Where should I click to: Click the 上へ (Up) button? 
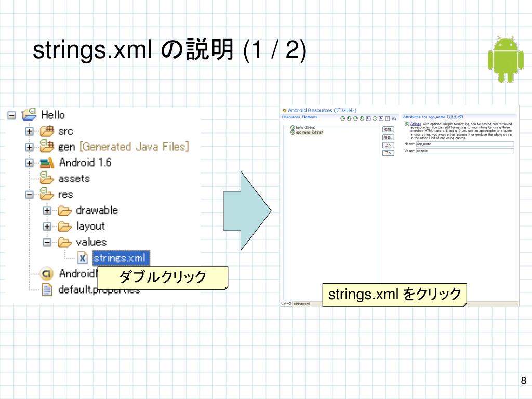pyautogui.click(x=388, y=145)
